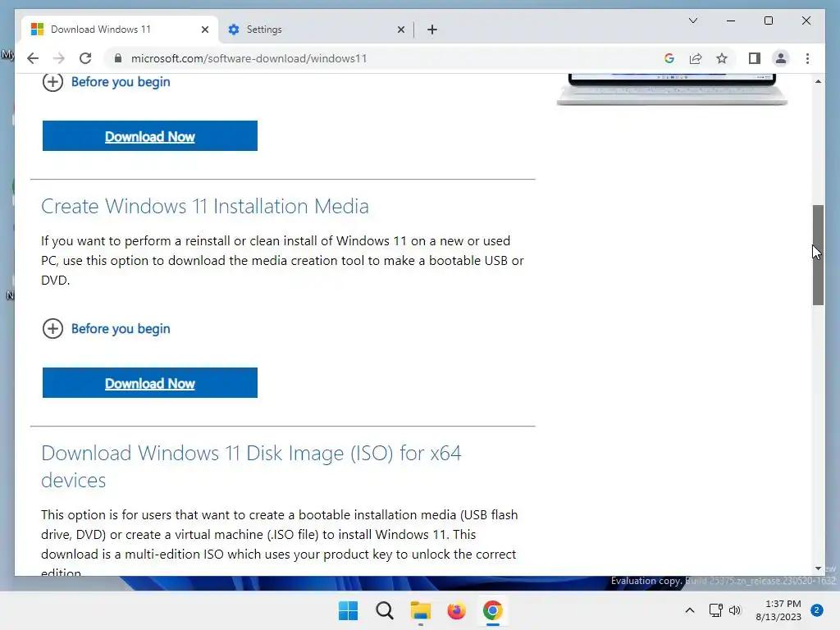Open the browser side panel icon

(x=755, y=58)
